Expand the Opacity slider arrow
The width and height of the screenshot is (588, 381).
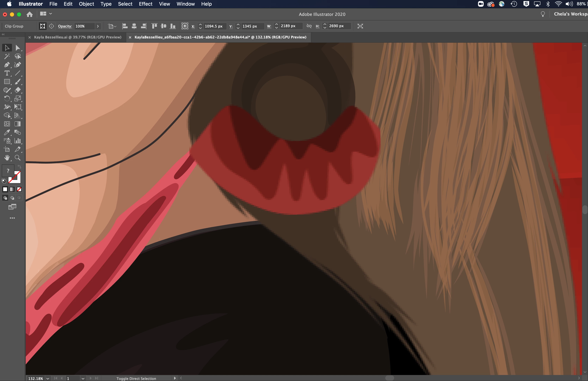98,26
